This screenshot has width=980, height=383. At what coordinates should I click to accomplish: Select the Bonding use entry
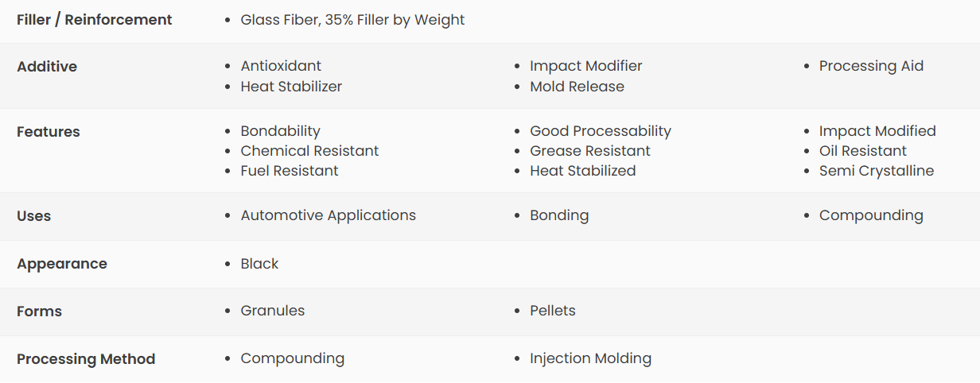(559, 215)
